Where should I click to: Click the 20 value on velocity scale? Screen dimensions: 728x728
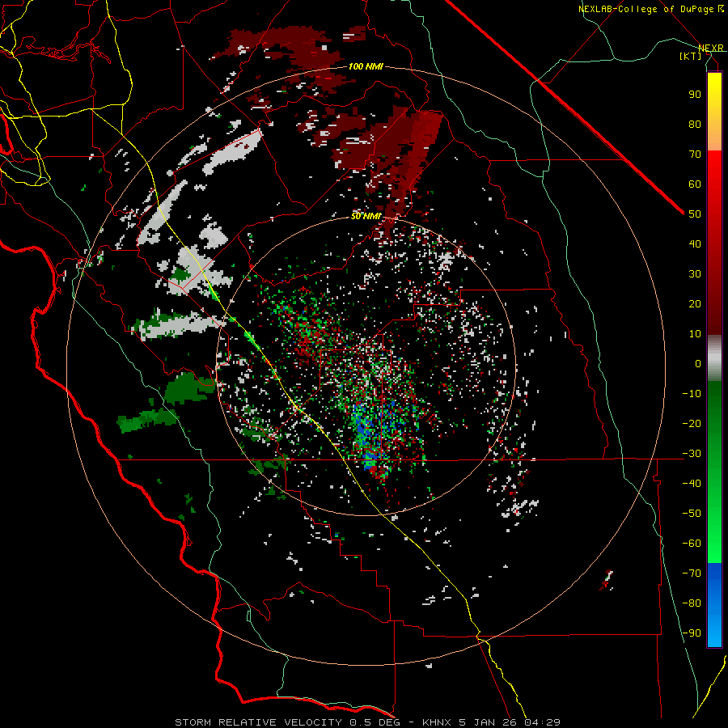pyautogui.click(x=695, y=303)
